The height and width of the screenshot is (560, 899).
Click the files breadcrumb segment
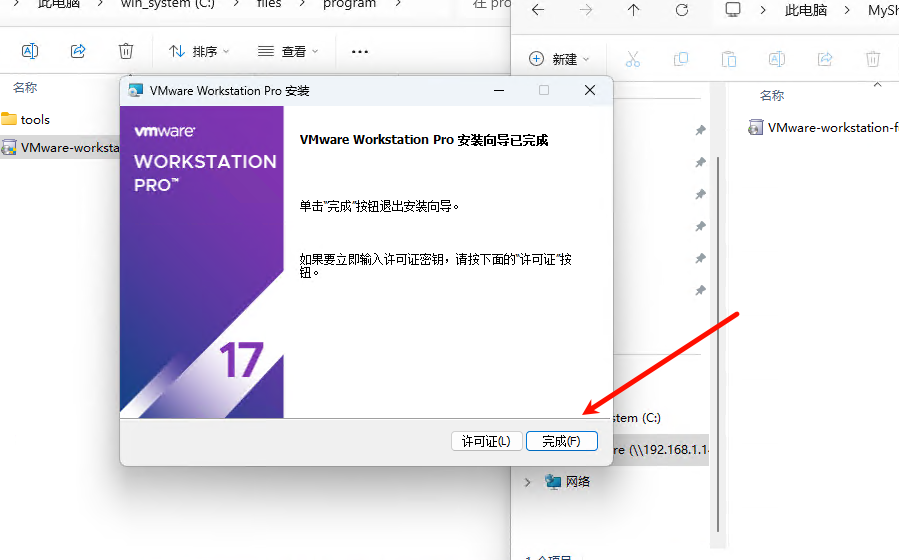click(x=269, y=4)
